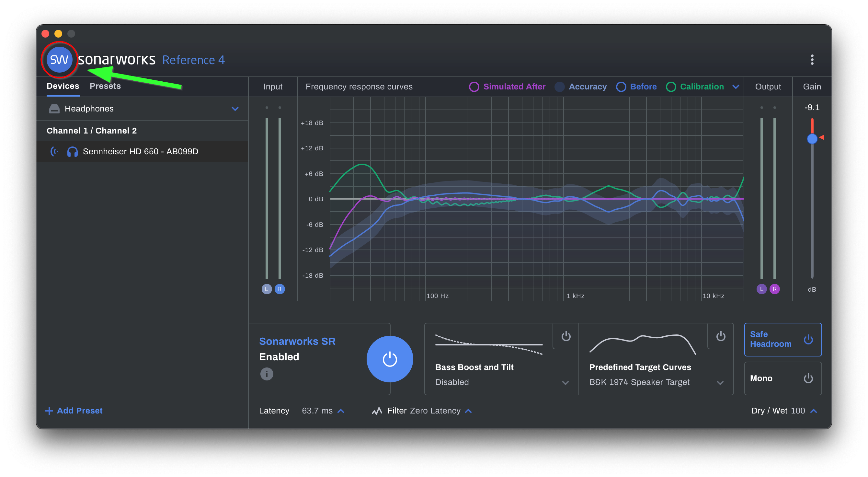Open the Sonarworks SR info icon
The image size is (868, 477).
[x=267, y=374]
